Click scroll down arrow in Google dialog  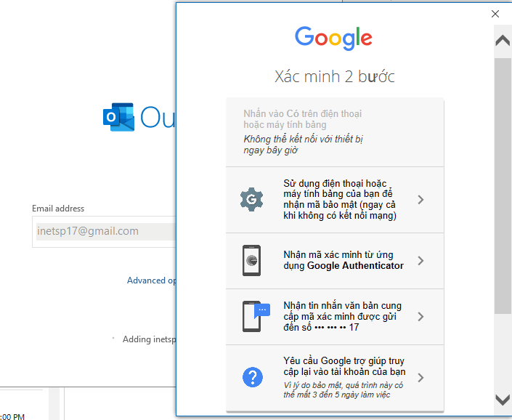click(x=503, y=399)
